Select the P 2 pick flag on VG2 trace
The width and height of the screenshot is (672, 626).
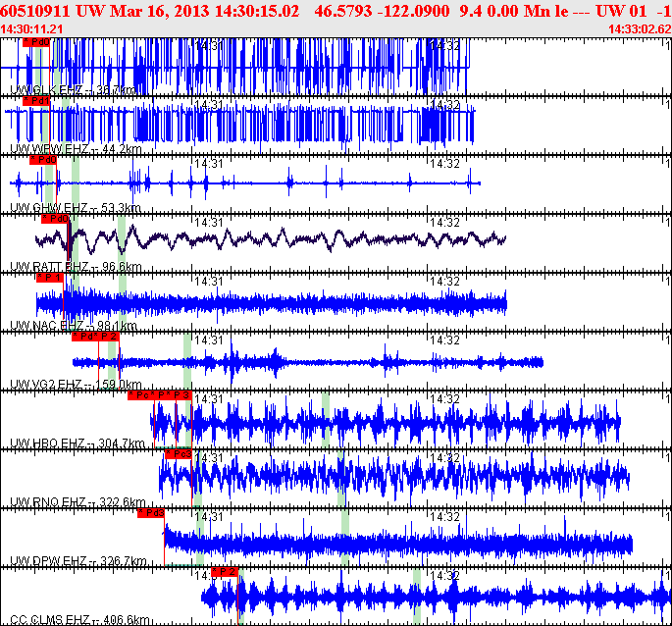point(109,337)
